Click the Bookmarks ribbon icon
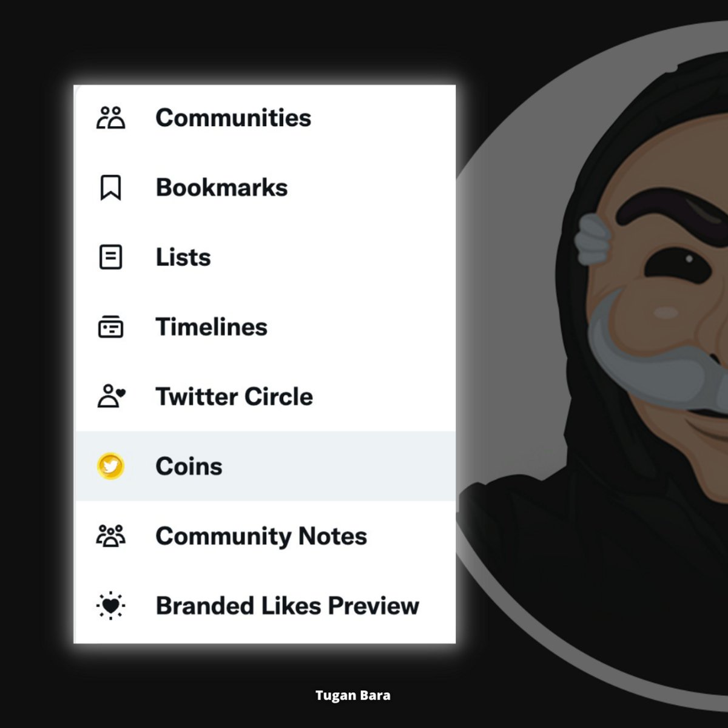Viewport: 728px width, 728px height. (110, 187)
